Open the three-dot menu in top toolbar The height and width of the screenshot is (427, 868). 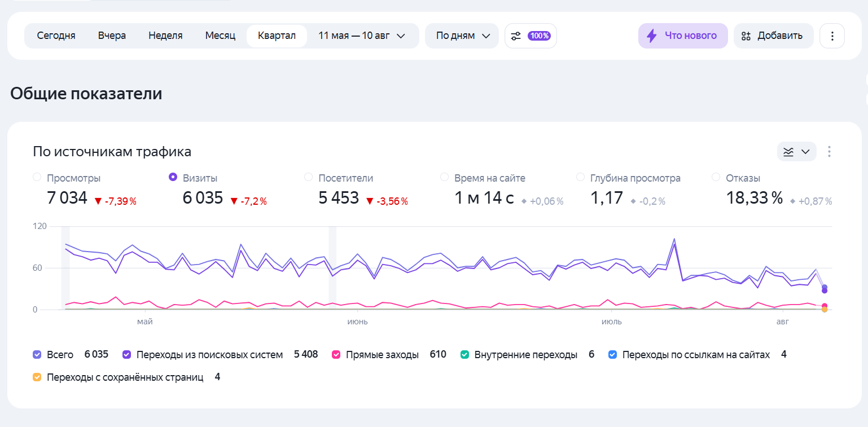coord(832,36)
